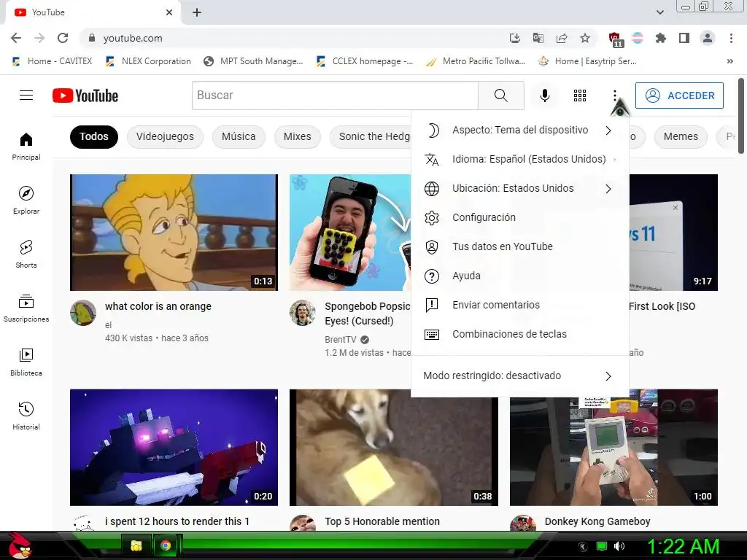Open Chrome three-dot menu
The height and width of the screenshot is (560, 747).
point(731,38)
